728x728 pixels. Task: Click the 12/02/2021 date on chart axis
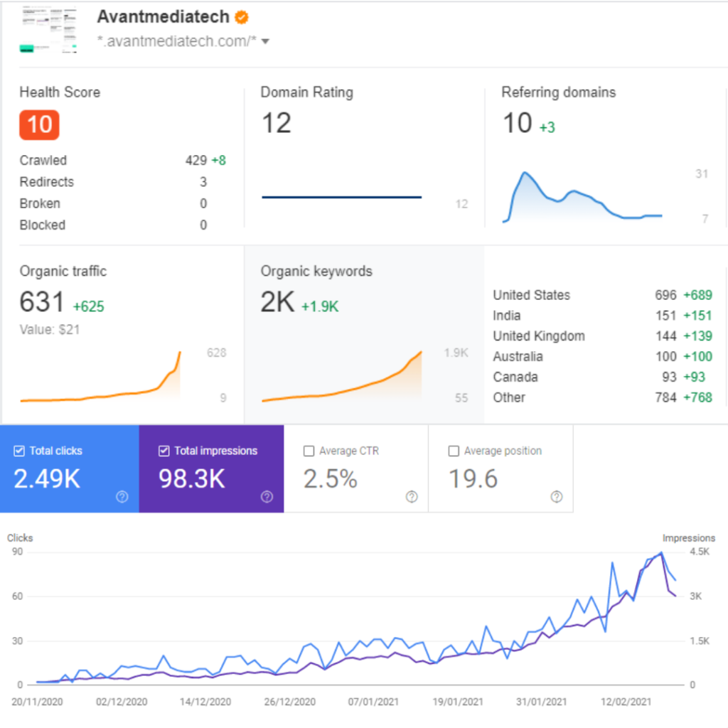coord(626,702)
